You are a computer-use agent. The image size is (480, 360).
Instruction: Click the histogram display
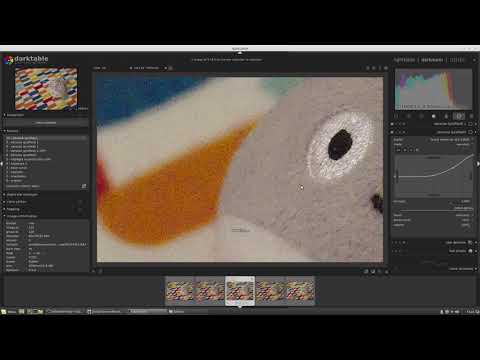tap(433, 89)
